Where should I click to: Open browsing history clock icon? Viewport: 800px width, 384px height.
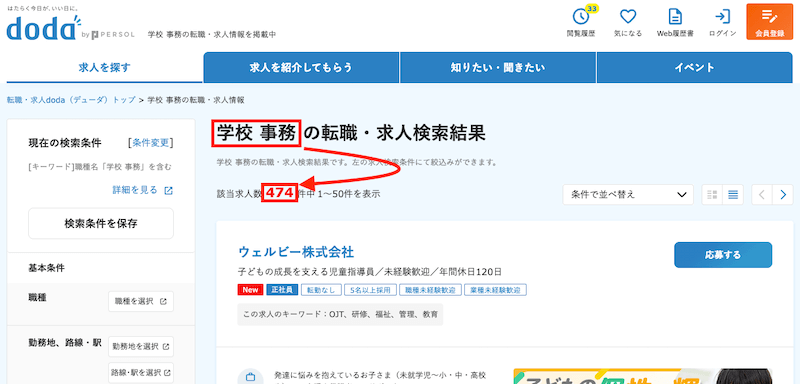tap(581, 17)
